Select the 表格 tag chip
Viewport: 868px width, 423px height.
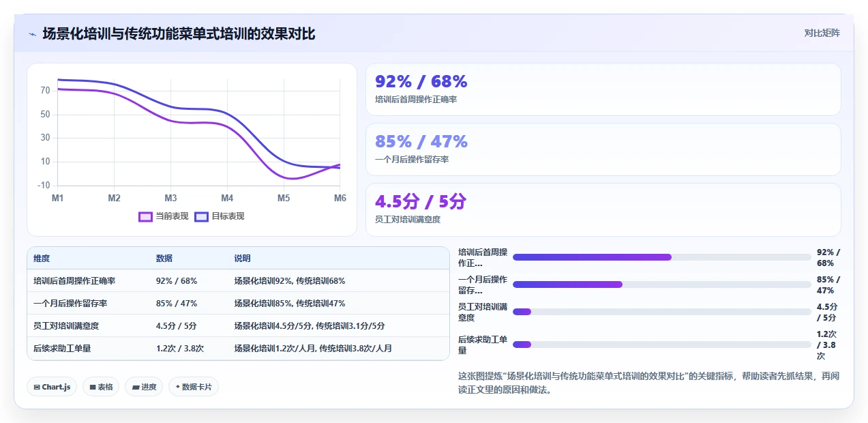[101, 387]
